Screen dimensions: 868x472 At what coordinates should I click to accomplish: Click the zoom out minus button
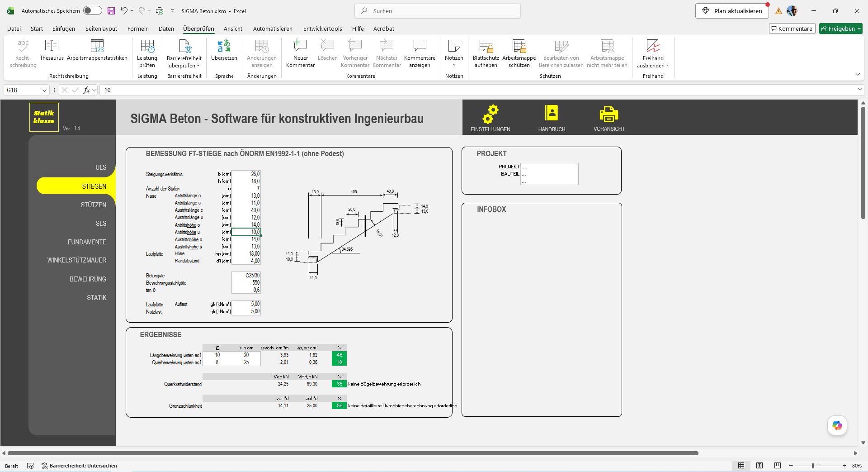click(x=791, y=466)
